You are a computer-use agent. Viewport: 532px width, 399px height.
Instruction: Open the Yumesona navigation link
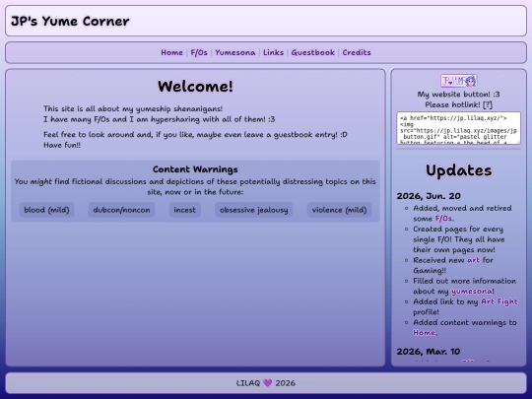pos(235,52)
